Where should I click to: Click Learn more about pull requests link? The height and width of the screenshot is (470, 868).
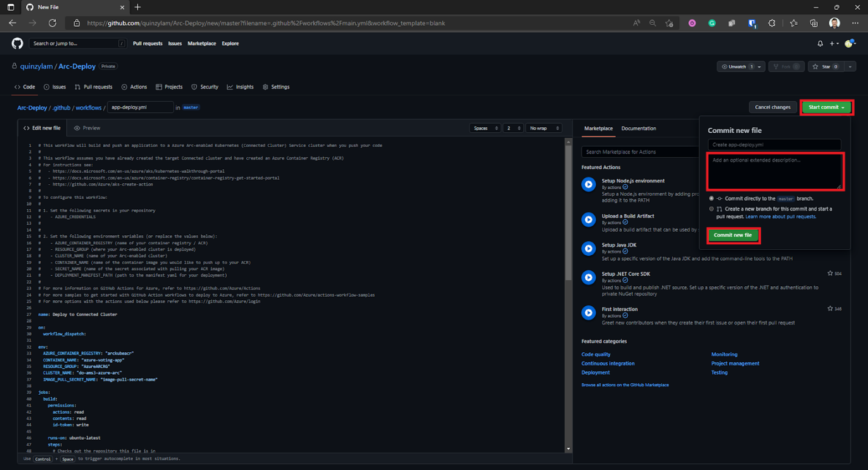(781, 217)
